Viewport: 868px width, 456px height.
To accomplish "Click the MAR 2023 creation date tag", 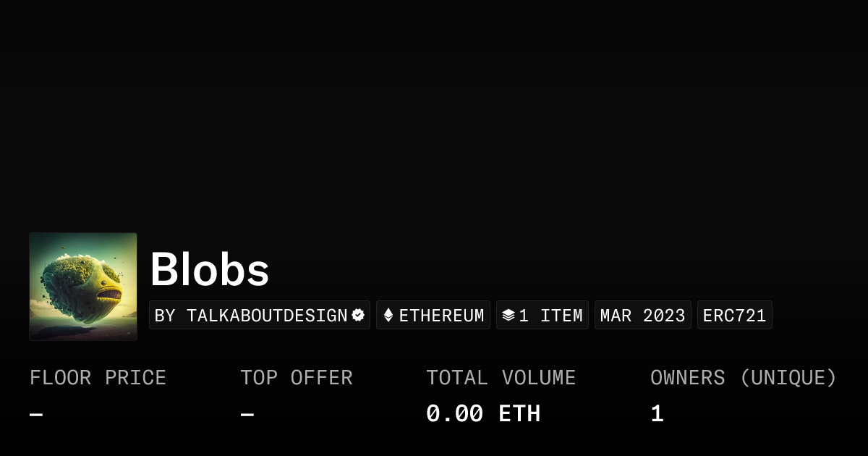I will pyautogui.click(x=642, y=316).
